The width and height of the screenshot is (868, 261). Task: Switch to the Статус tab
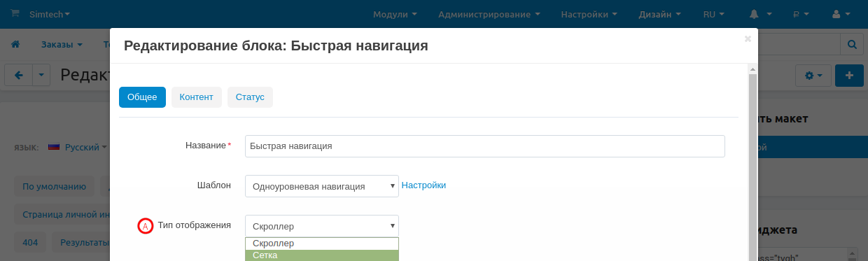(250, 97)
